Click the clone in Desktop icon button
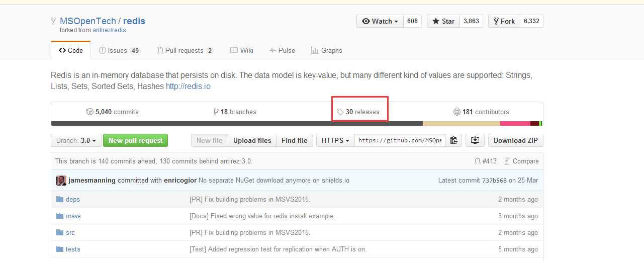Image resolution: width=644 pixels, height=261 pixels. 475,140
